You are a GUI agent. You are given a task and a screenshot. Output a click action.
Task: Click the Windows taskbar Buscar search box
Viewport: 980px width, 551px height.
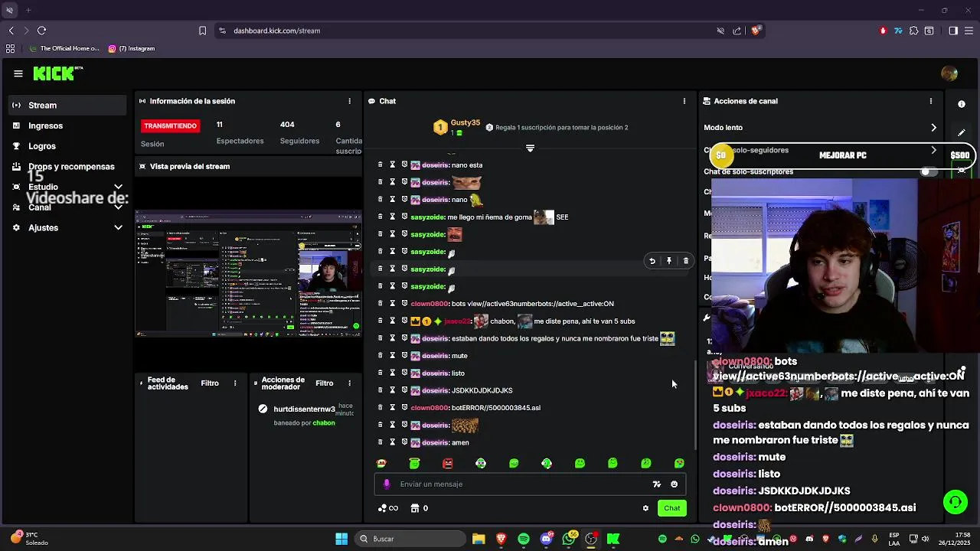[x=412, y=539]
